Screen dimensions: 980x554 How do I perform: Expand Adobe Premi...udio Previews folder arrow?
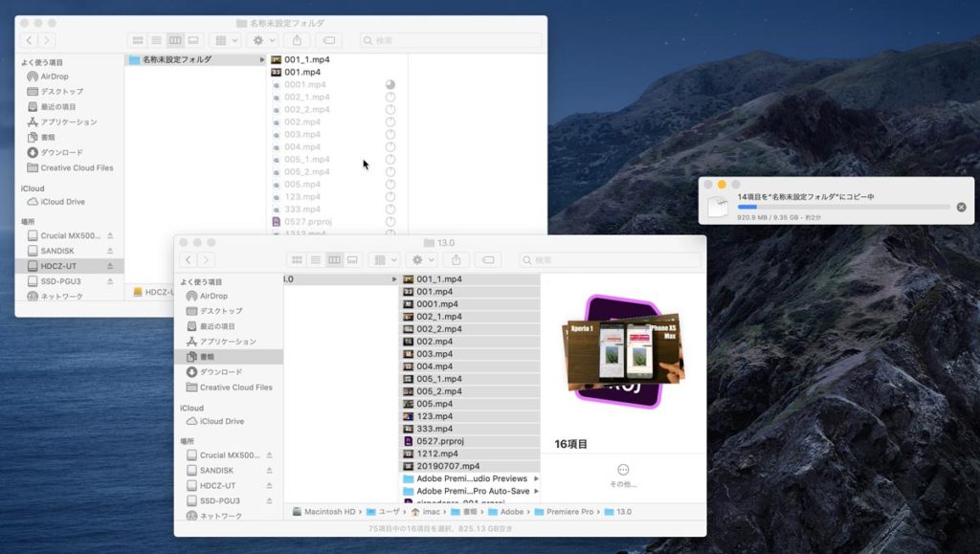tap(536, 479)
